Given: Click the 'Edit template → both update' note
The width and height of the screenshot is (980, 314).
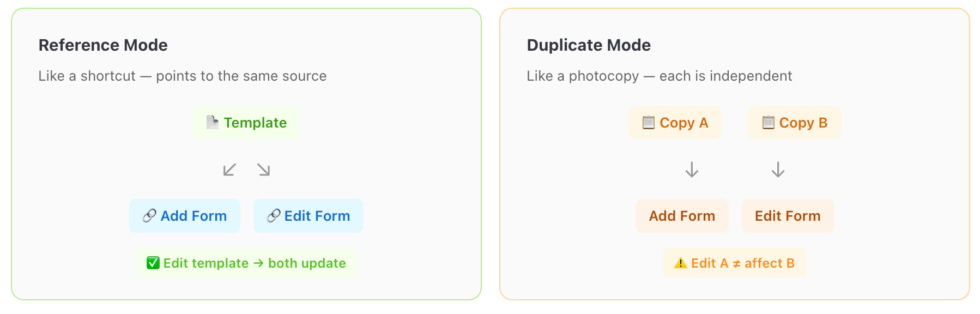Looking at the screenshot, I should (246, 263).
